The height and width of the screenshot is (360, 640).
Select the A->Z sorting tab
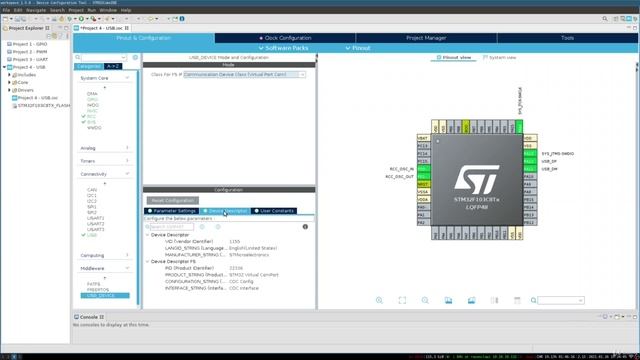[x=113, y=66]
